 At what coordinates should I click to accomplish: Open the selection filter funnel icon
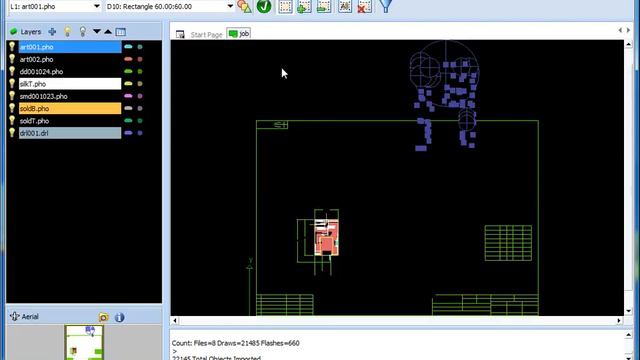(x=386, y=6)
